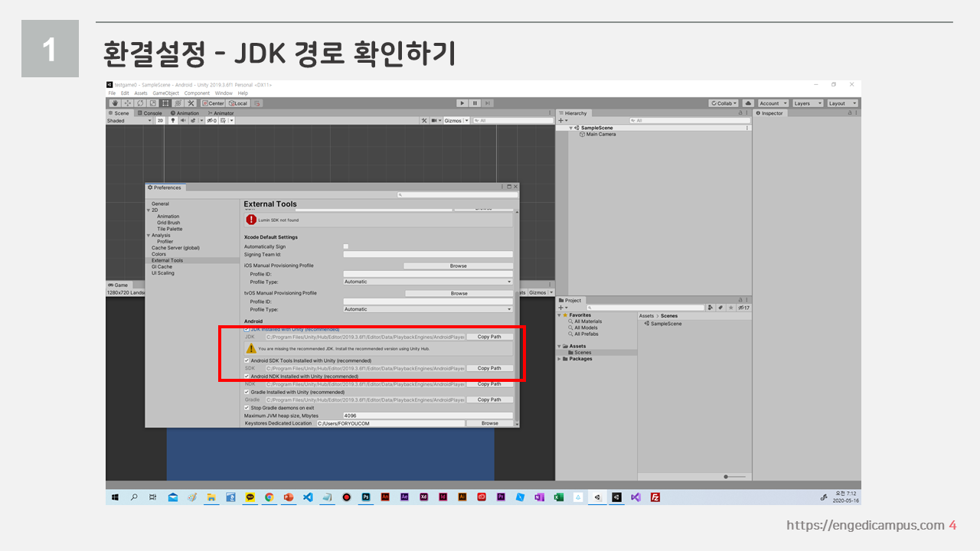Collapse SampleScene in Hierarchy
The width and height of the screenshot is (980, 551).
(571, 128)
